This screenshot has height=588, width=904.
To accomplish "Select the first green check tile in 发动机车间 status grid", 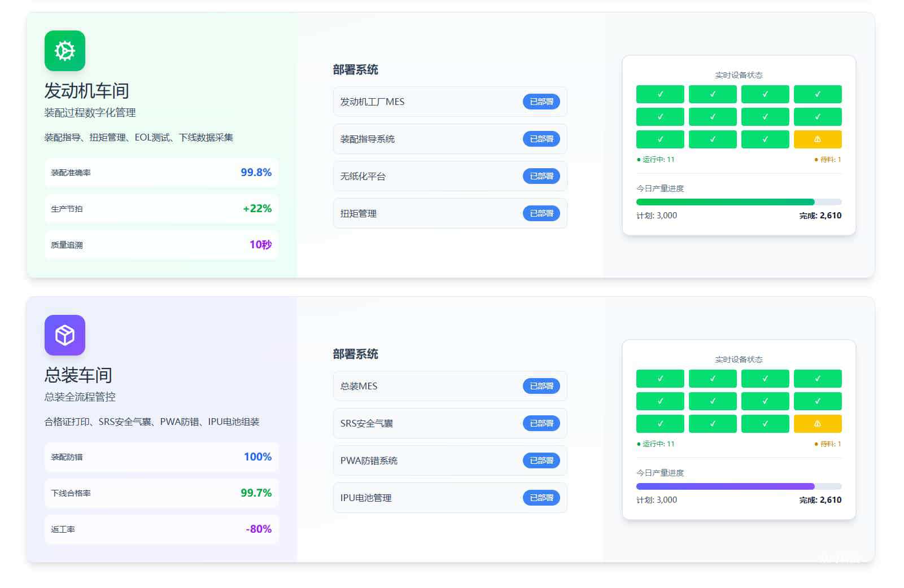I will click(660, 94).
